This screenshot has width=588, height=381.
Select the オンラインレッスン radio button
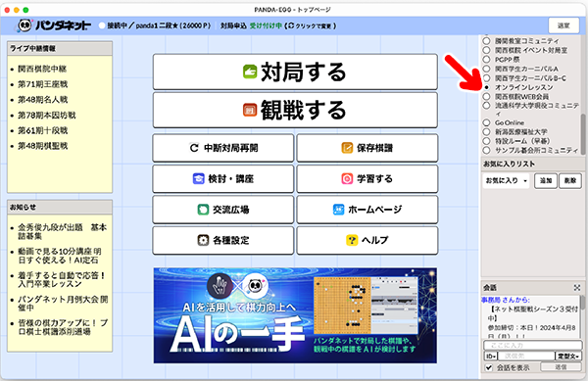[486, 87]
